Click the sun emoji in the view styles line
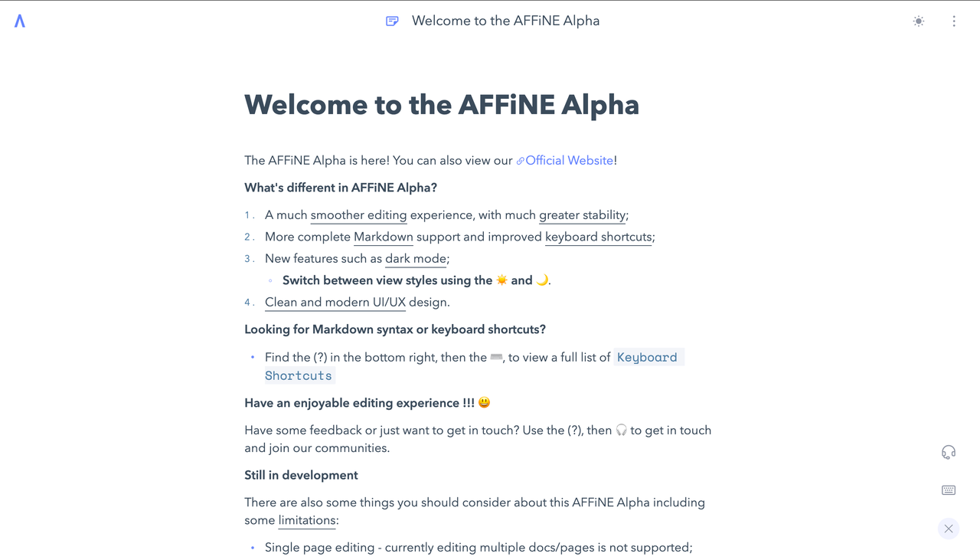 pos(501,280)
